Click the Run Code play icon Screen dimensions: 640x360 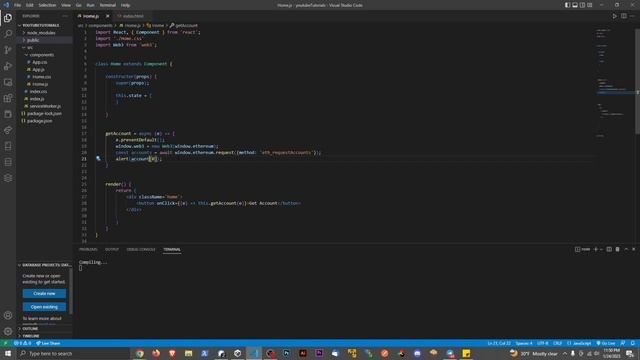click(x=614, y=16)
